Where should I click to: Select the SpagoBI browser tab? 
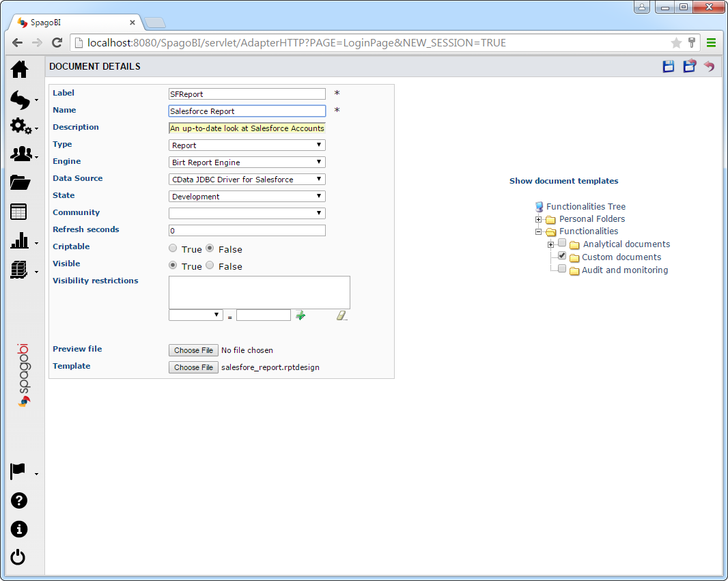pos(75,21)
